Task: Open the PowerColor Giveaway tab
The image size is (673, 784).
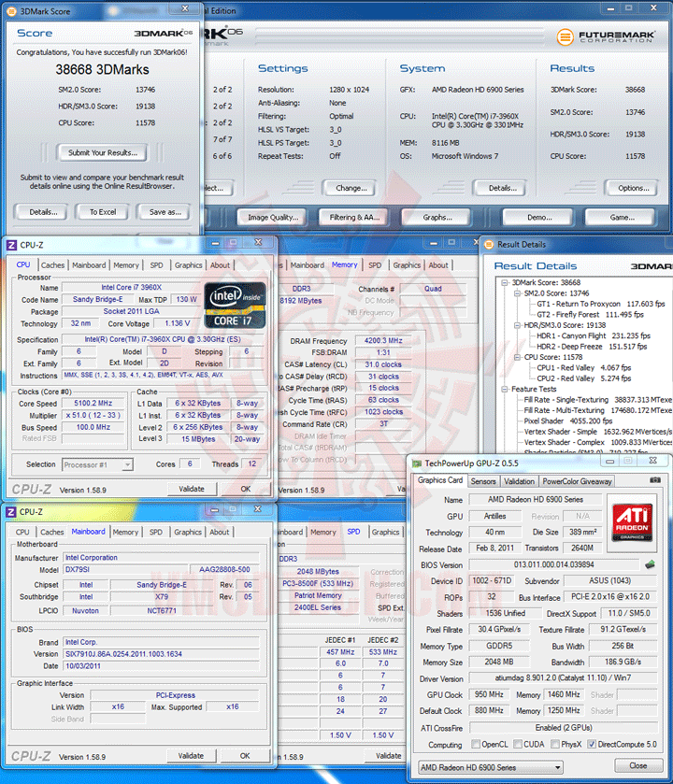Action: tap(577, 481)
